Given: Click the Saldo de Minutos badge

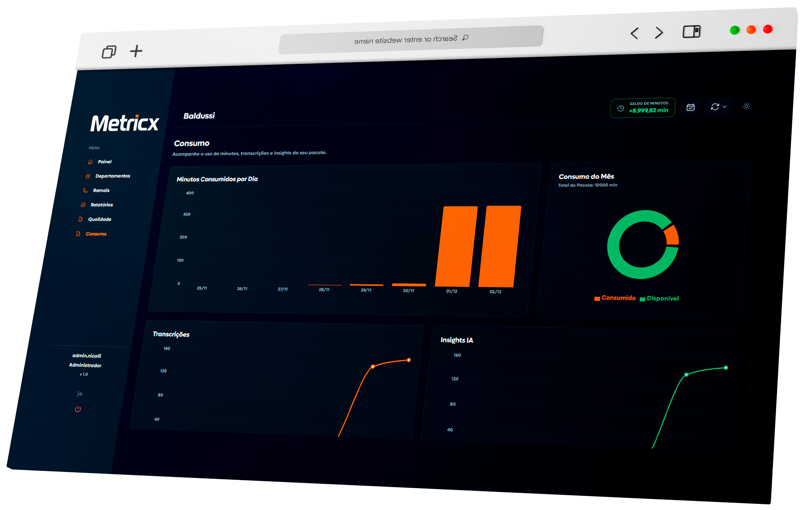Looking at the screenshot, I should tap(643, 108).
